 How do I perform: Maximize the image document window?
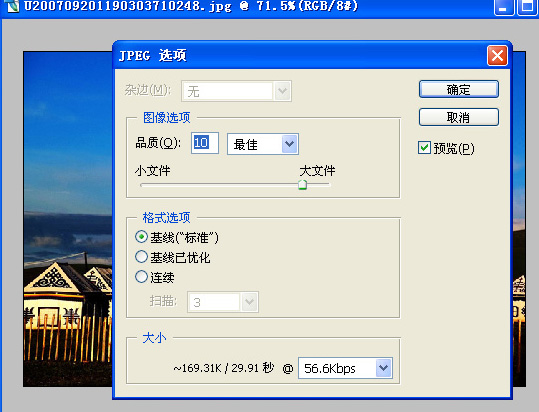coord(528,8)
